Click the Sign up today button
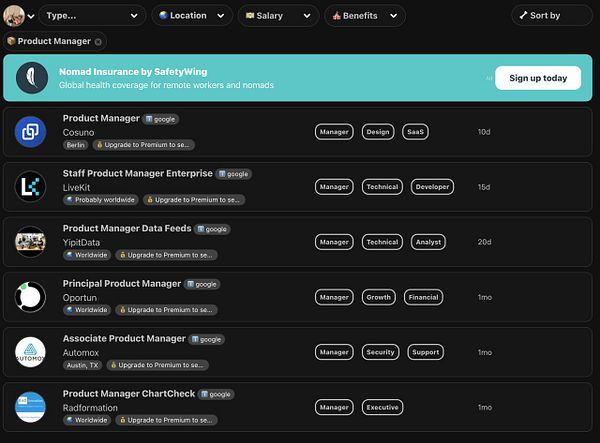 click(x=538, y=78)
